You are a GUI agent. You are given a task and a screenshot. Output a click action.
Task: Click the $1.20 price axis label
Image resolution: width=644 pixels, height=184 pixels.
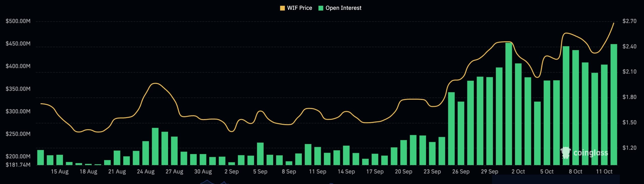[629, 148]
